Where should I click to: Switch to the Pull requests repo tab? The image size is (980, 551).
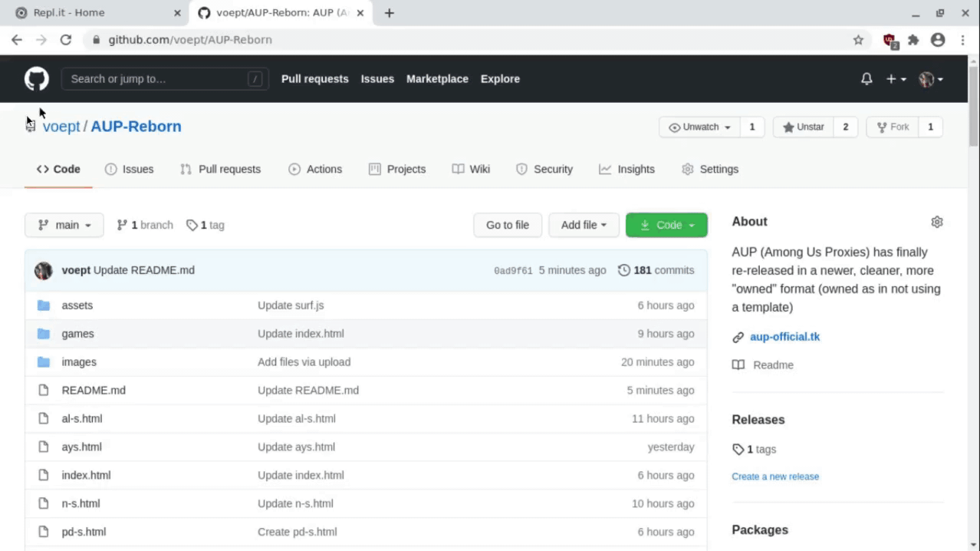220,170
